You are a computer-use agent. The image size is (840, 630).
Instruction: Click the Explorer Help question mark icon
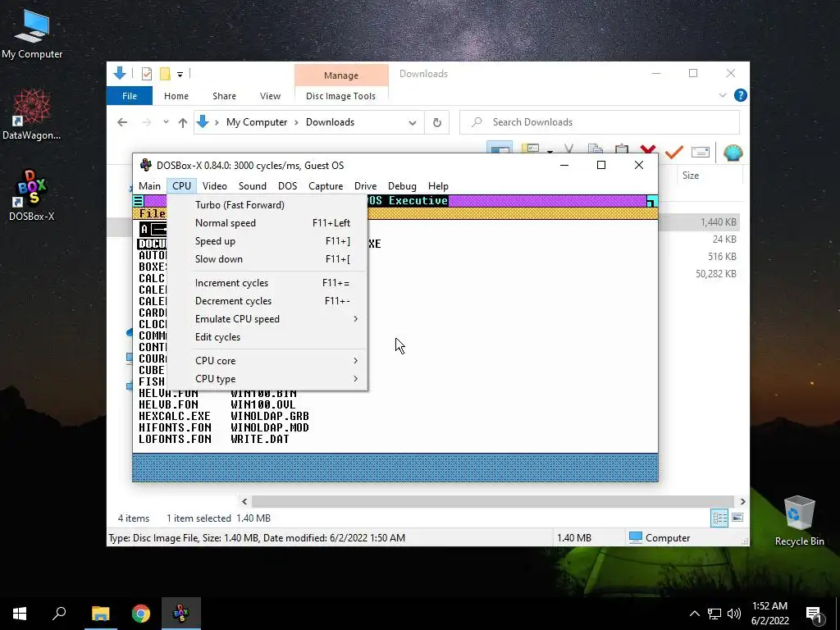[741, 95]
